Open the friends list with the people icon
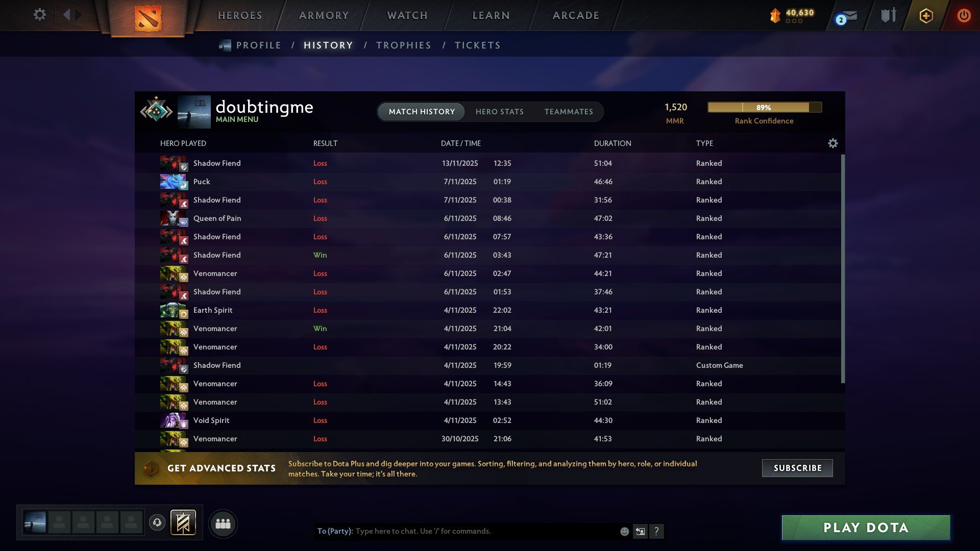 coord(223,523)
